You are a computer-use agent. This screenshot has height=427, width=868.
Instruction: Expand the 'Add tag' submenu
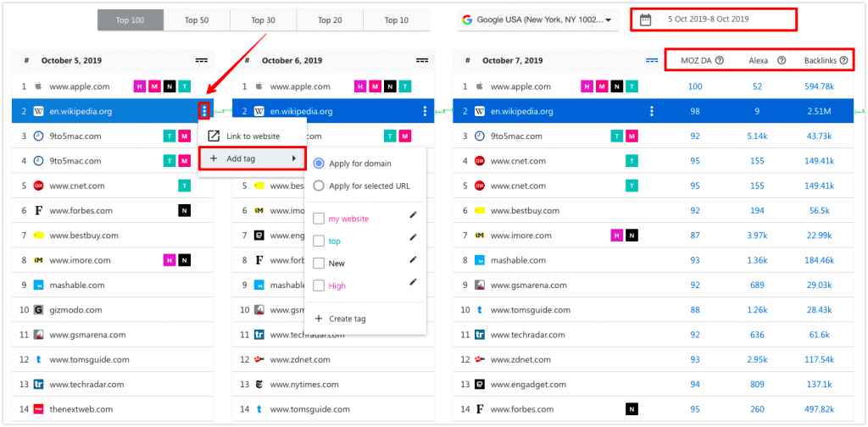coord(252,158)
